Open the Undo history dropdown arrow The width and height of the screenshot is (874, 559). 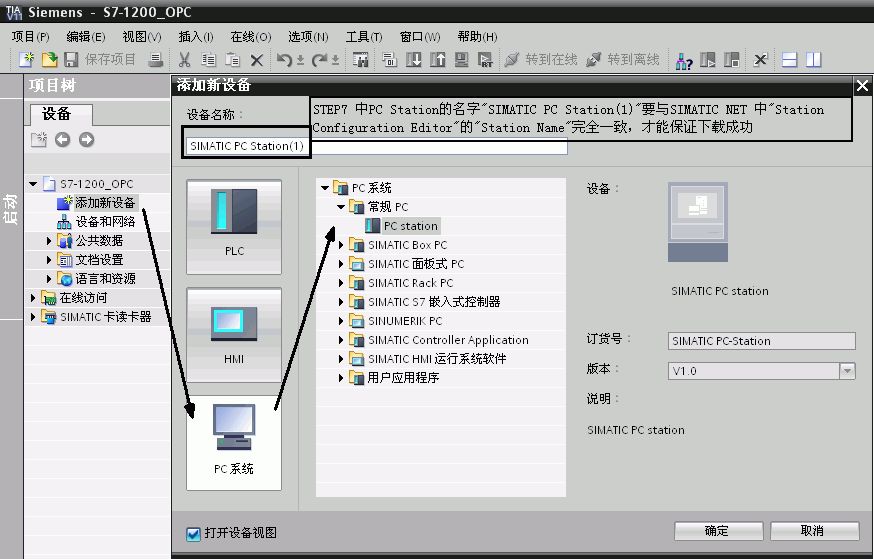pyautogui.click(x=300, y=61)
